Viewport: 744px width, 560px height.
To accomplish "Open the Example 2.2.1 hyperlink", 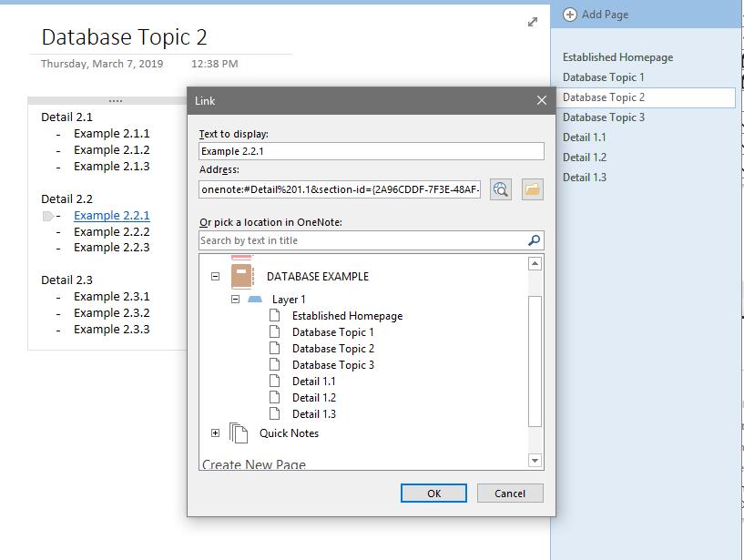I will pos(112,216).
